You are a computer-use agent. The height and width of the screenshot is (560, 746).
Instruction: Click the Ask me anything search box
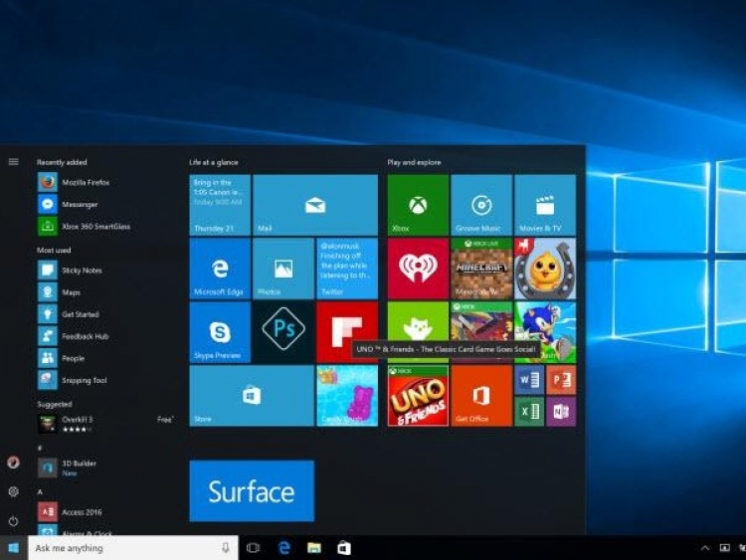(124, 548)
